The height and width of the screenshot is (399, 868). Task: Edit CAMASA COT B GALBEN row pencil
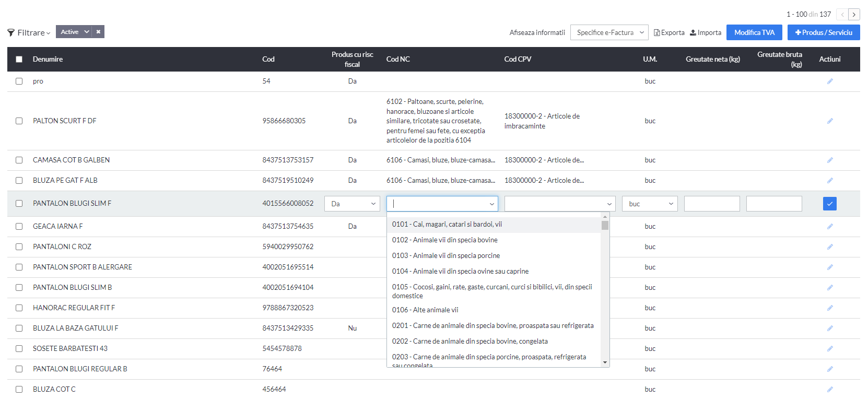[x=829, y=160]
